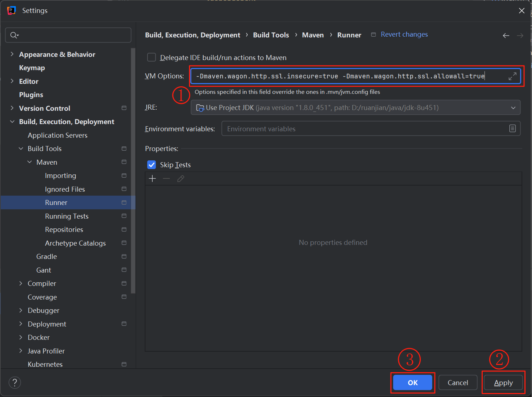Click the Revert changes link
532x397 pixels.
(404, 35)
